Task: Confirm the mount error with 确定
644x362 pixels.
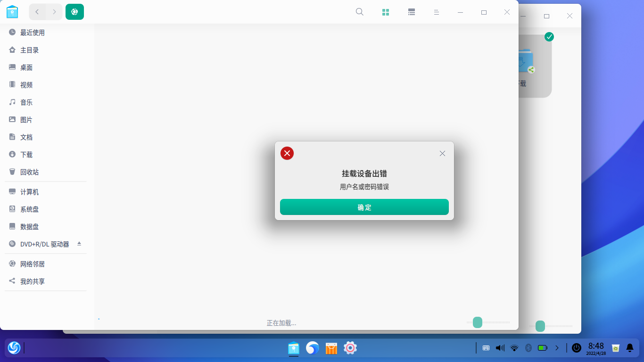Action: [364, 207]
